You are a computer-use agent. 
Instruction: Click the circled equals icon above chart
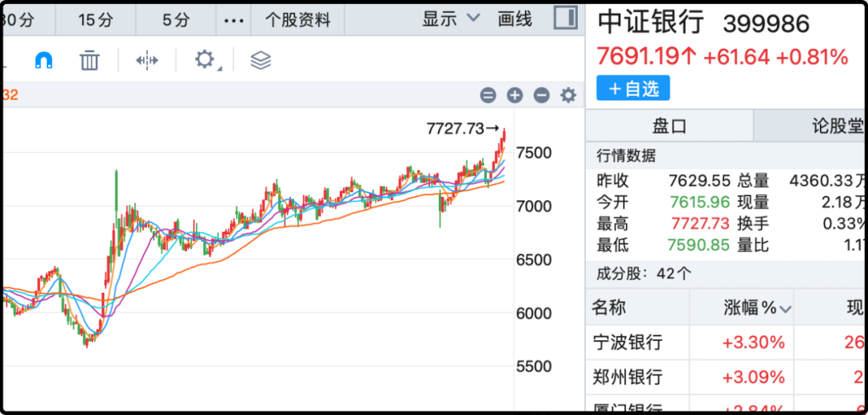pyautogui.click(x=488, y=96)
